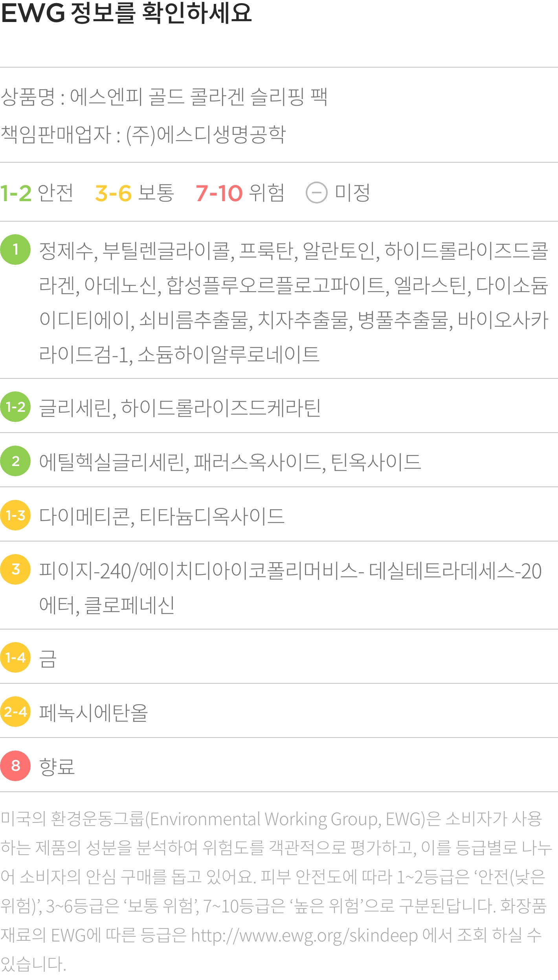Open the ewg.org/skindeep link
Screen dimensions: 558x980
(304, 936)
